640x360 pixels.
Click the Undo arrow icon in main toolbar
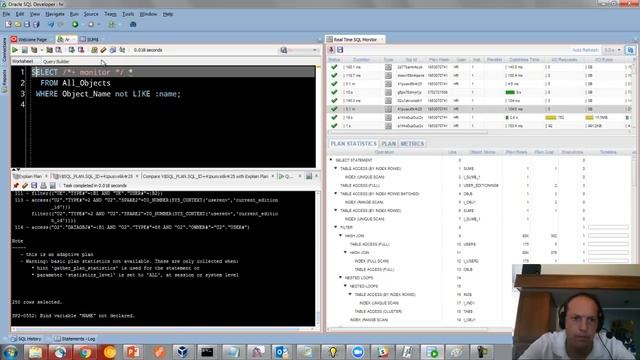point(51,24)
